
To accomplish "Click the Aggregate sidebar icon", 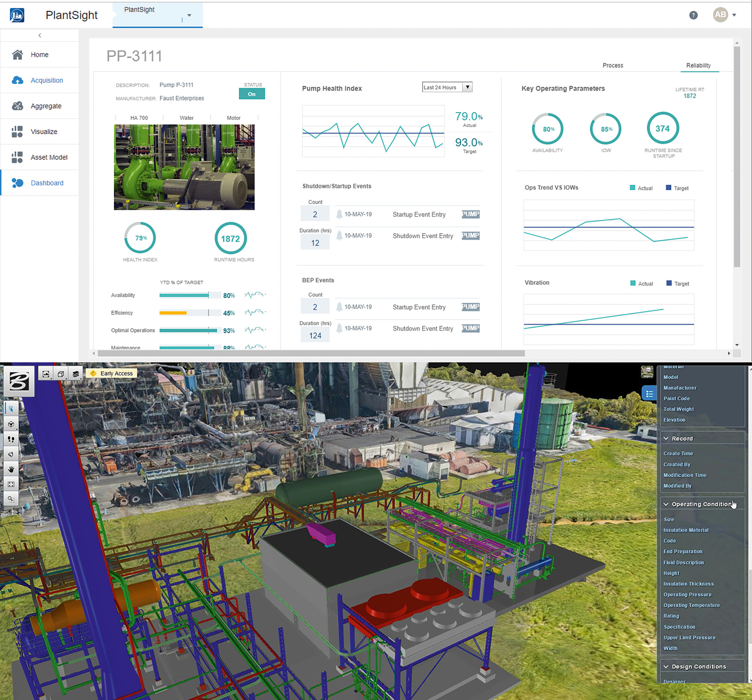I will (x=17, y=106).
